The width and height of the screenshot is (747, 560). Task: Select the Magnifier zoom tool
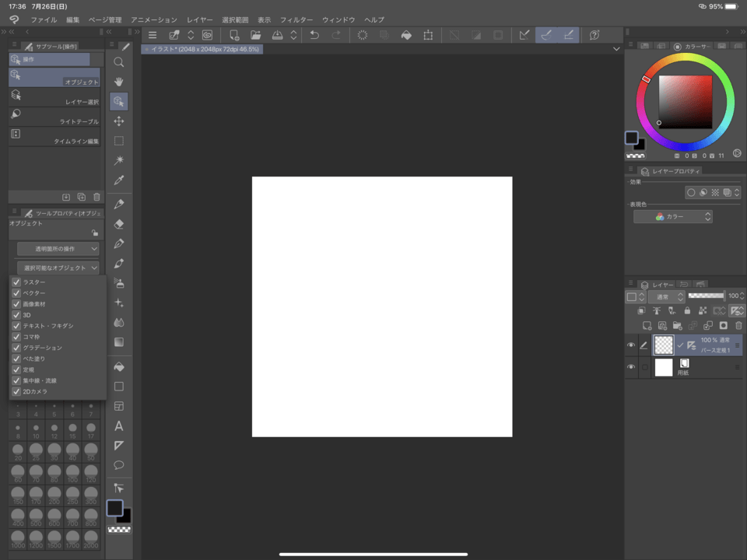[119, 62]
